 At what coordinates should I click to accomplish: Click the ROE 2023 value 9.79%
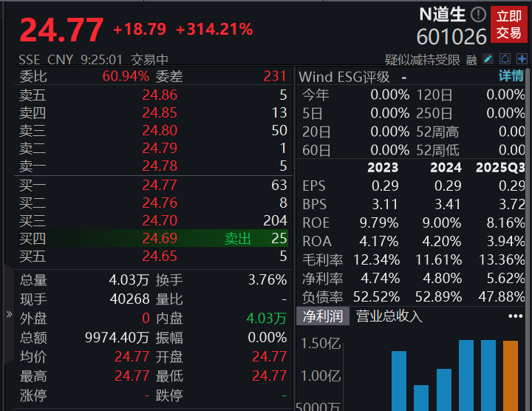pos(379,223)
